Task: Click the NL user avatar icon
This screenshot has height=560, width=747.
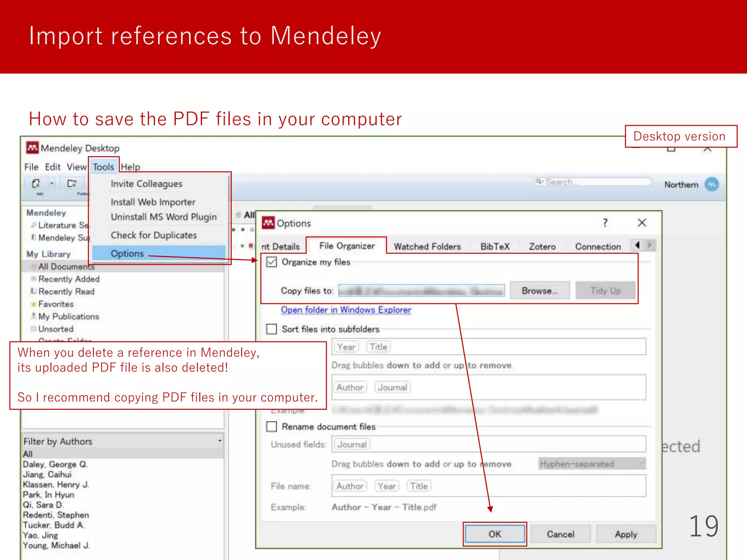Action: [712, 184]
